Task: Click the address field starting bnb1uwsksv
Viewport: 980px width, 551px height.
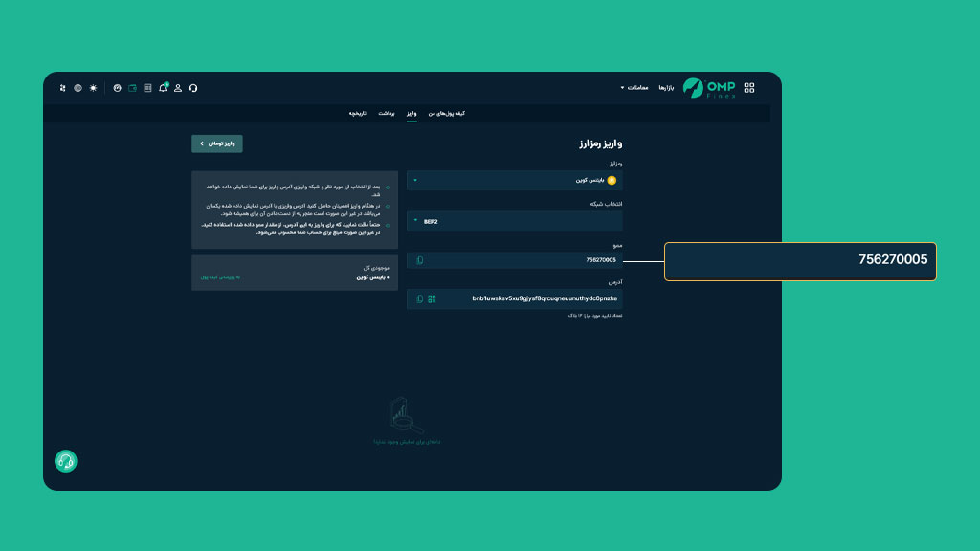Action: pos(514,299)
